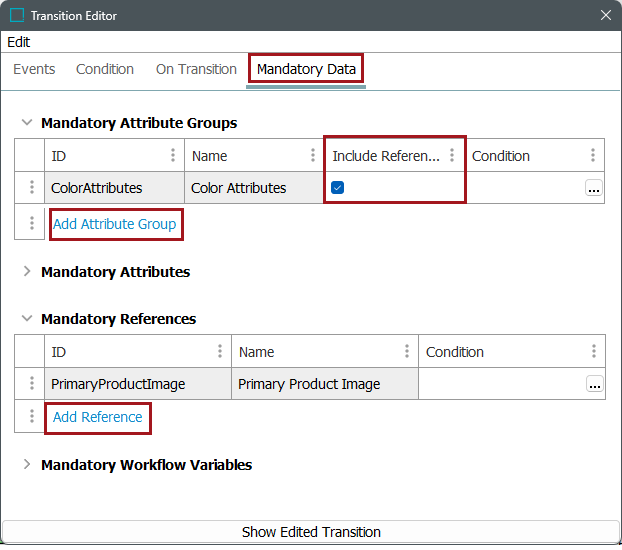Screen dimensions: 622x550
Task: Open ID column options in Attribute Groups
Action: coord(173,156)
